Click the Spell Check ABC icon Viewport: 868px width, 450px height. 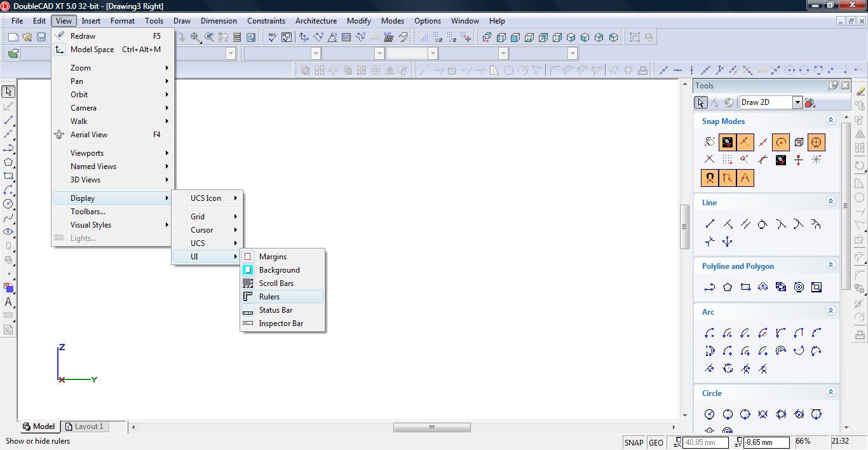(273, 37)
